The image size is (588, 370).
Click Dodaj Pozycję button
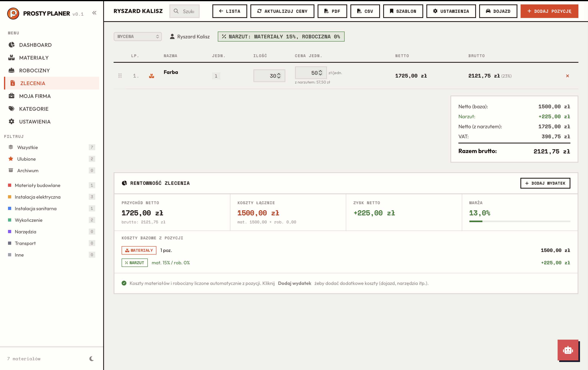[549, 11]
